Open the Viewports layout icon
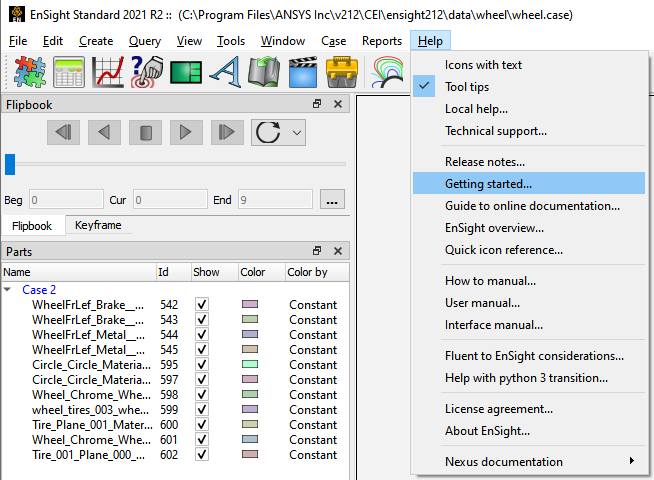The image size is (654, 480). click(x=186, y=72)
